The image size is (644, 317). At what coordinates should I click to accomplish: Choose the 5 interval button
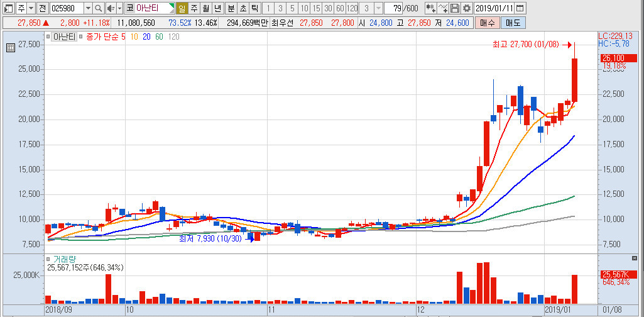[x=292, y=8]
